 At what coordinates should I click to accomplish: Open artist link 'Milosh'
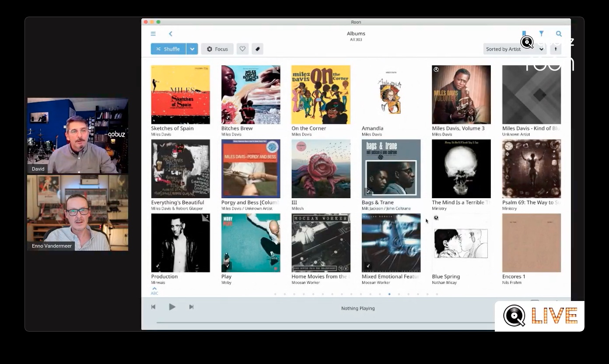[x=297, y=209]
